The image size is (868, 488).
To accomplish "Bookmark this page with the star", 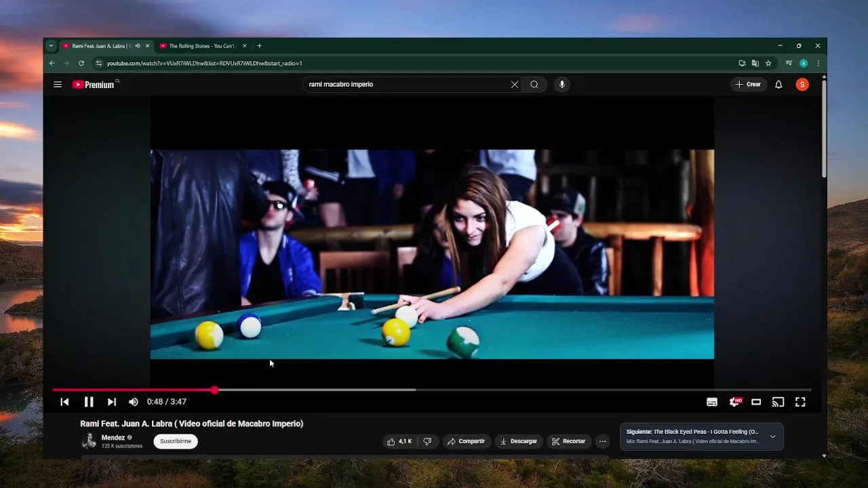I will pyautogui.click(x=768, y=63).
